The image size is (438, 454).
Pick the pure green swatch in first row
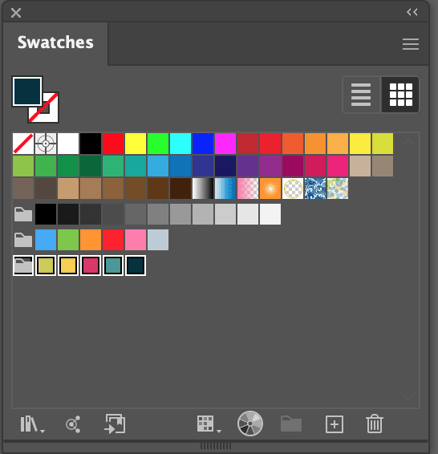[x=158, y=144]
